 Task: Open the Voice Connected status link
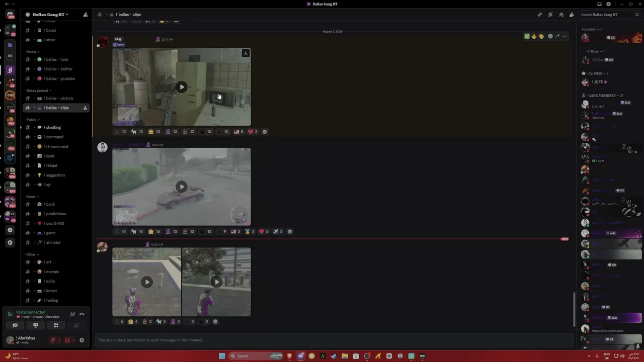(31, 312)
